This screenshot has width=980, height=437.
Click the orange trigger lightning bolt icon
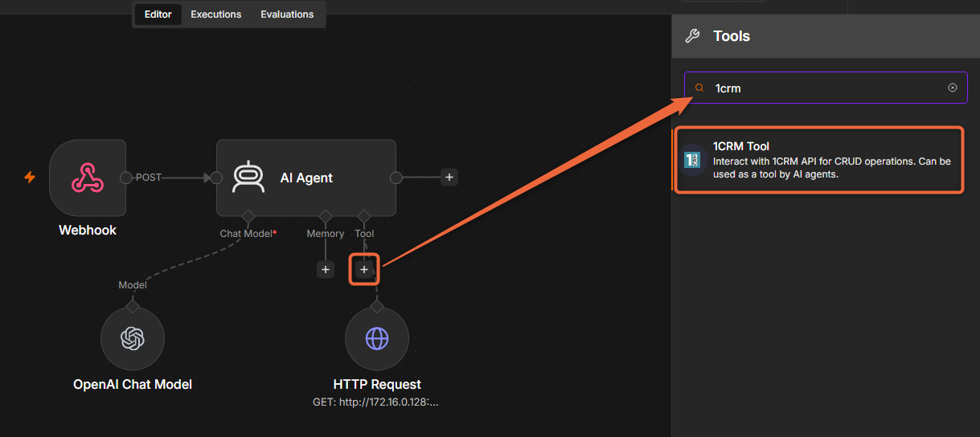(30, 178)
